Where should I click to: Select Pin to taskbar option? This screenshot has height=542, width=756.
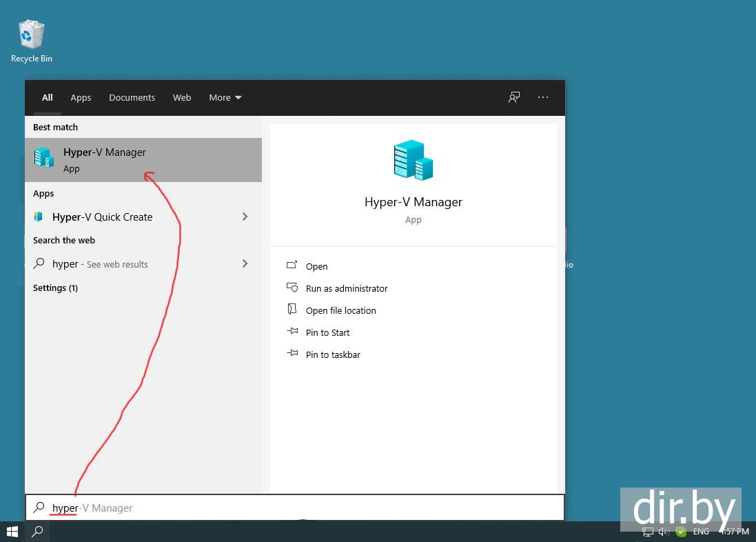click(x=333, y=354)
